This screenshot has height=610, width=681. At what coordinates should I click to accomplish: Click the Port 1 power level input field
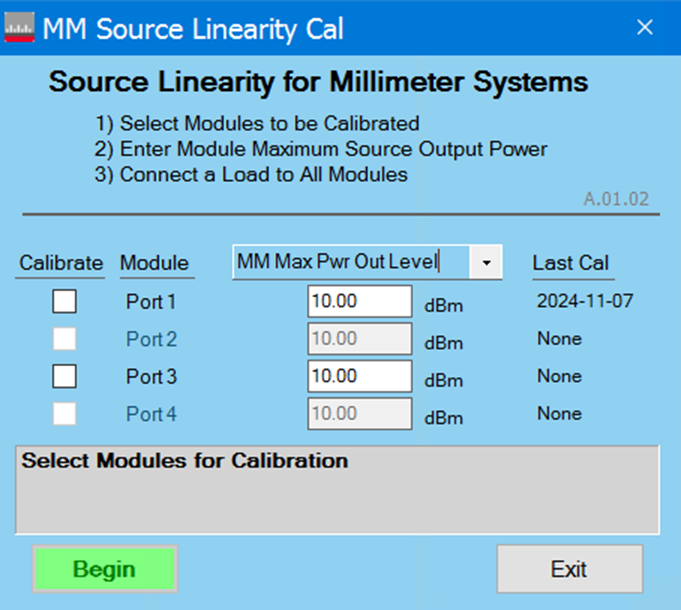359,301
